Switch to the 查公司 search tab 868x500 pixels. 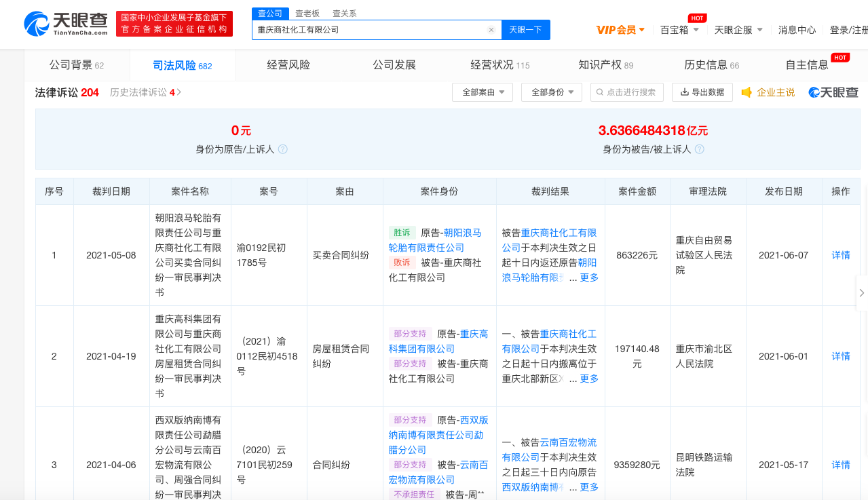click(270, 14)
